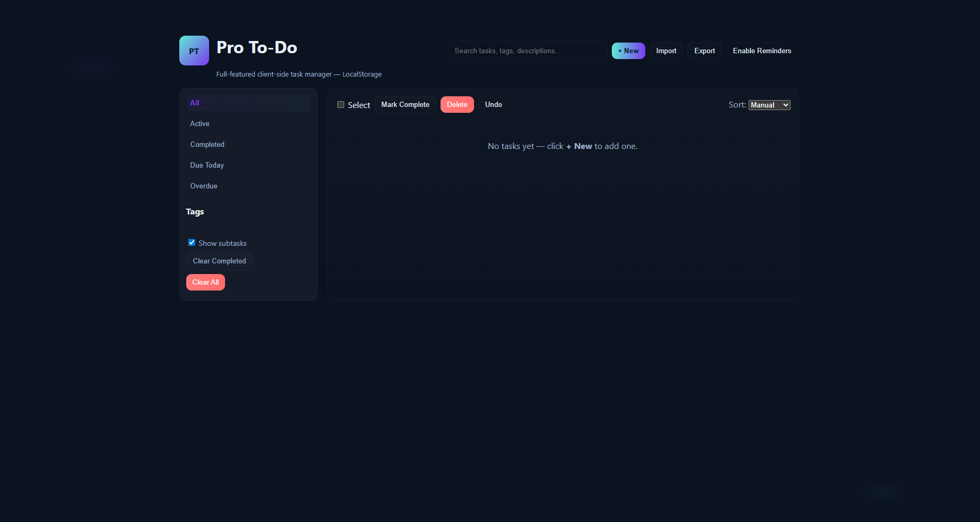Click the task search field
The image size is (980, 522).
click(x=527, y=51)
